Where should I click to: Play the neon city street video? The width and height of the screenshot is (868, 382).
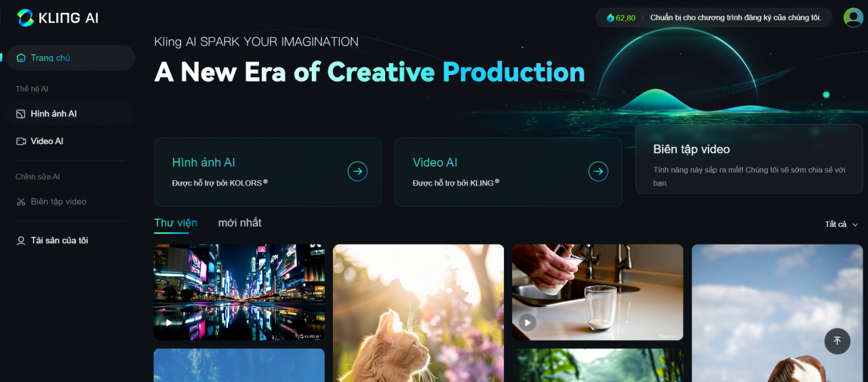(170, 322)
